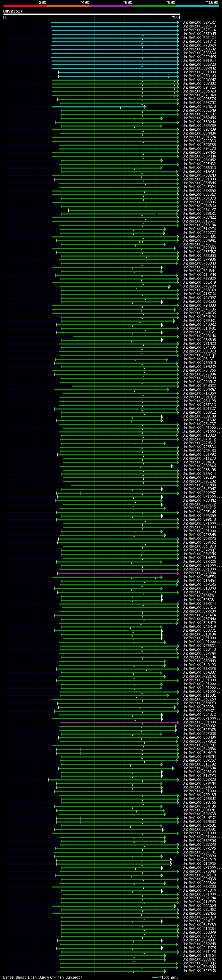Image resolution: width=222 pixels, height=980 pixels.
Task: Select the UniRef100_P22102 label
Action: coord(199,676)
